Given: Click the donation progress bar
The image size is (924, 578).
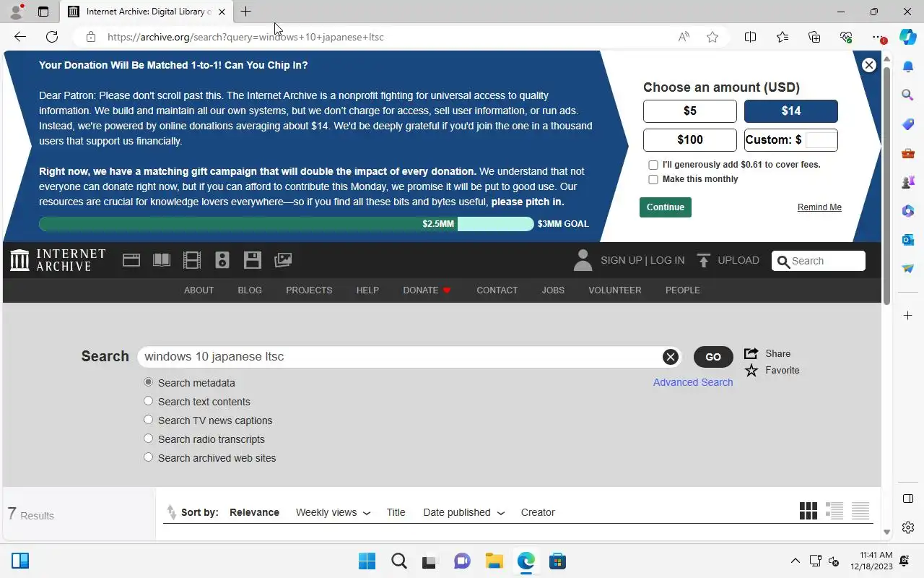Looking at the screenshot, I should pyautogui.click(x=287, y=224).
